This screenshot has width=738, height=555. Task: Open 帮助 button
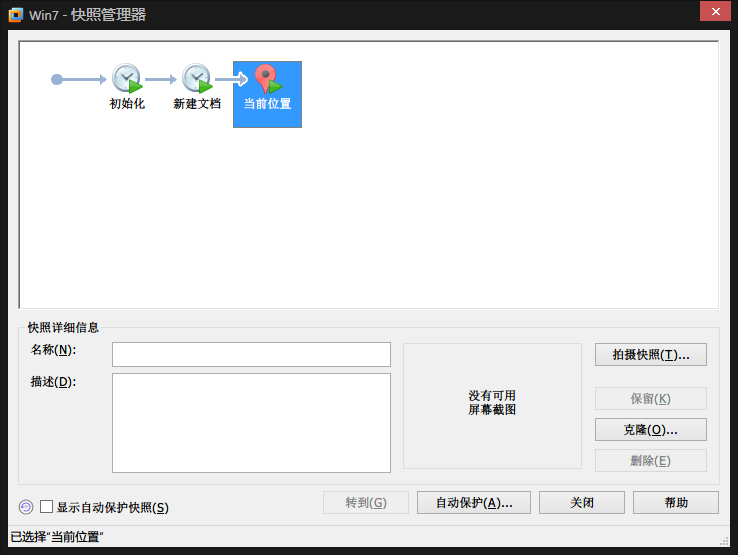pyautogui.click(x=676, y=503)
